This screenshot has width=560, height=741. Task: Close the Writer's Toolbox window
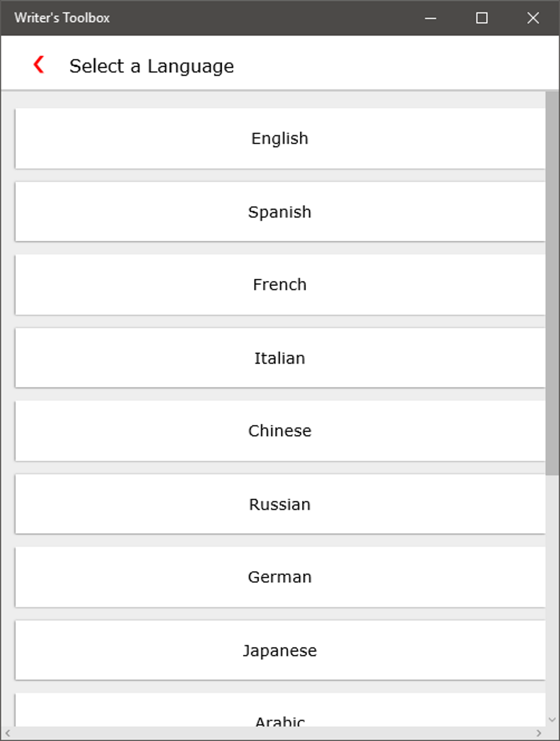[x=533, y=18]
